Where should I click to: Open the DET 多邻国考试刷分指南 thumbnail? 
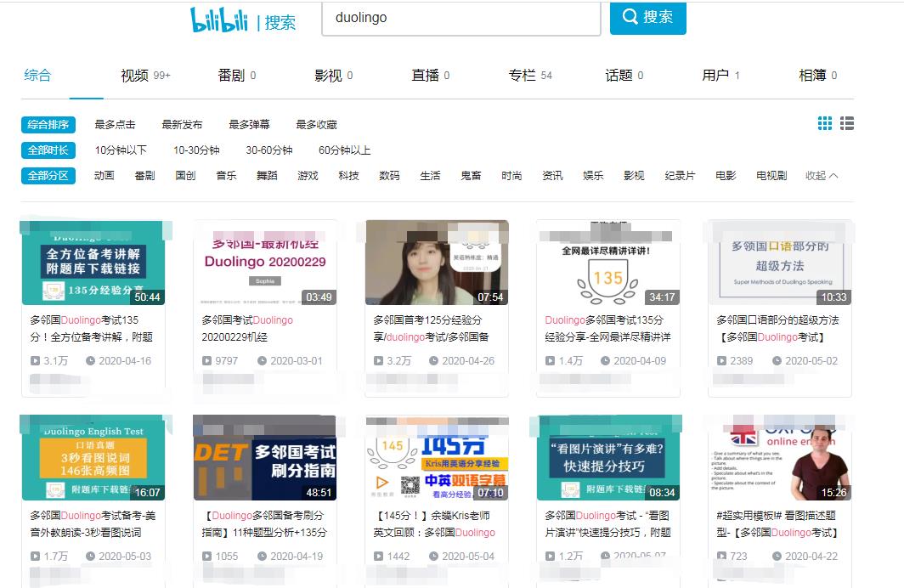point(264,458)
